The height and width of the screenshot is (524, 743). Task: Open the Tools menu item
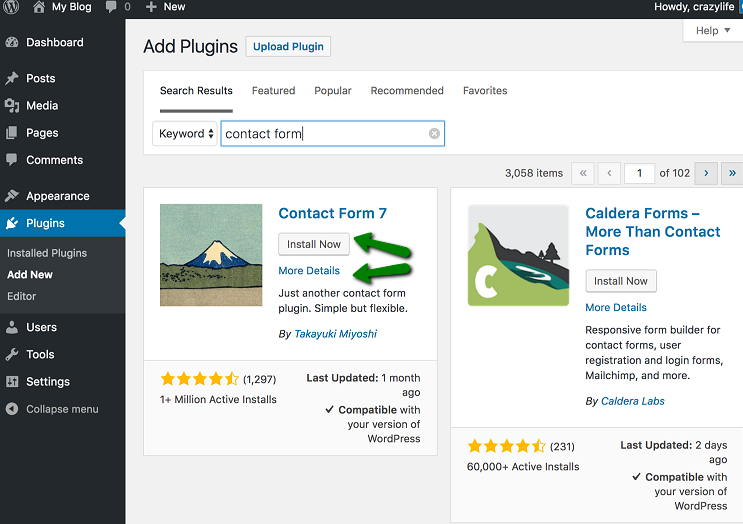click(63, 354)
